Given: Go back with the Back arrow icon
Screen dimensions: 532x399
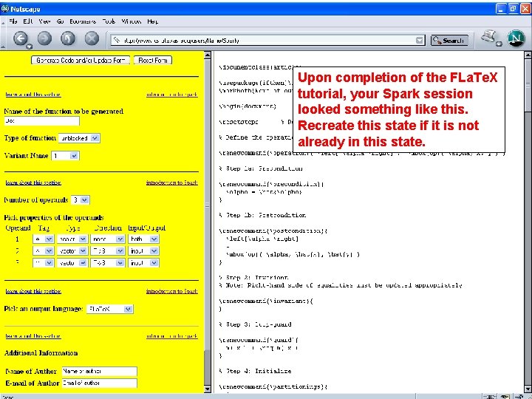Looking at the screenshot, I should pos(21,38).
